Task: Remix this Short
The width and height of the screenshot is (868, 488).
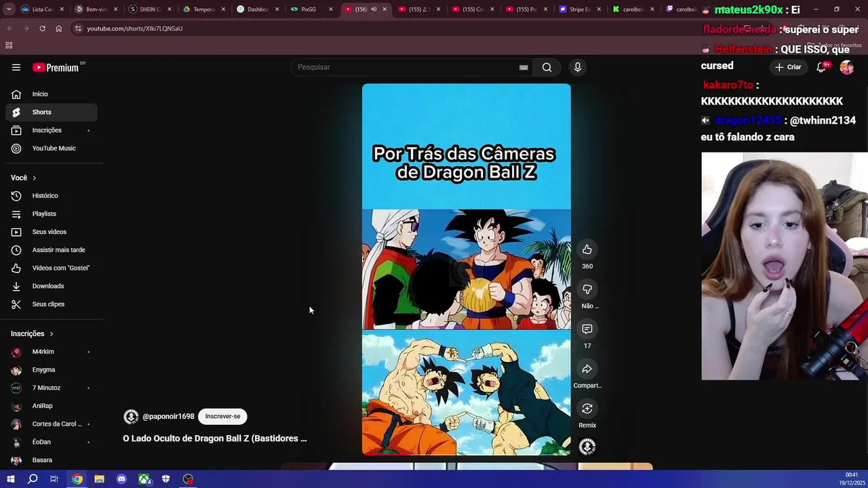Action: click(587, 409)
